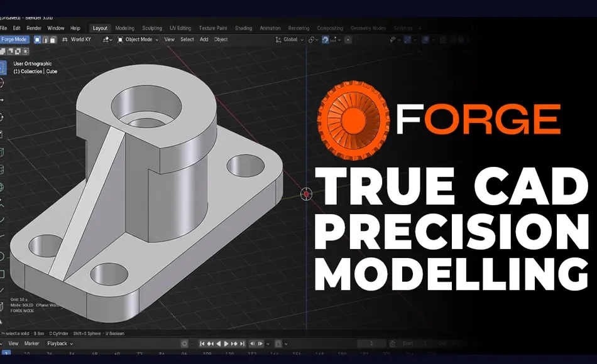Image resolution: width=597 pixels, height=364 pixels.
Task: Open the Global transform orientation dropdown
Action: click(x=289, y=40)
